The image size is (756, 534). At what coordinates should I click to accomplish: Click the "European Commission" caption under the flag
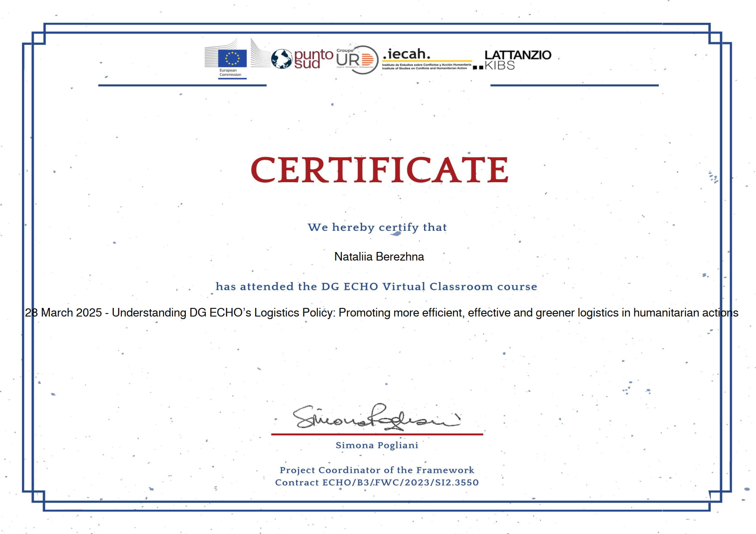pos(230,73)
